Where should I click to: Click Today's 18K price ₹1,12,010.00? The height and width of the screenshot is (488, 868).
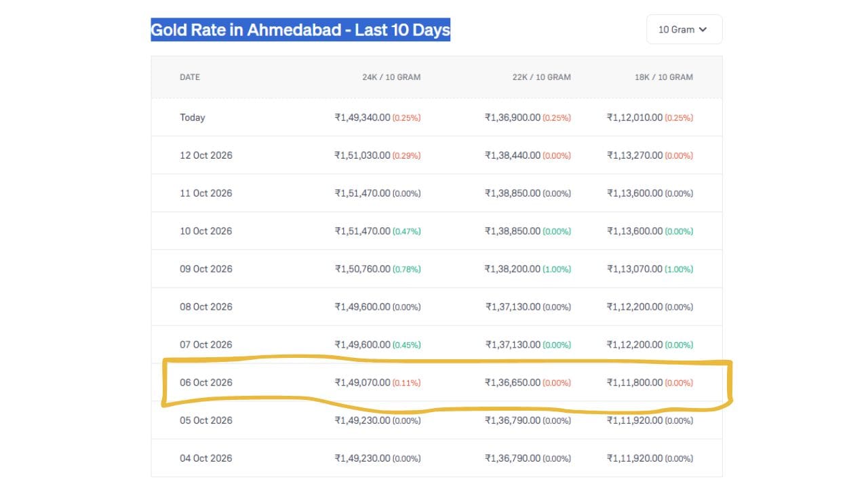click(635, 117)
